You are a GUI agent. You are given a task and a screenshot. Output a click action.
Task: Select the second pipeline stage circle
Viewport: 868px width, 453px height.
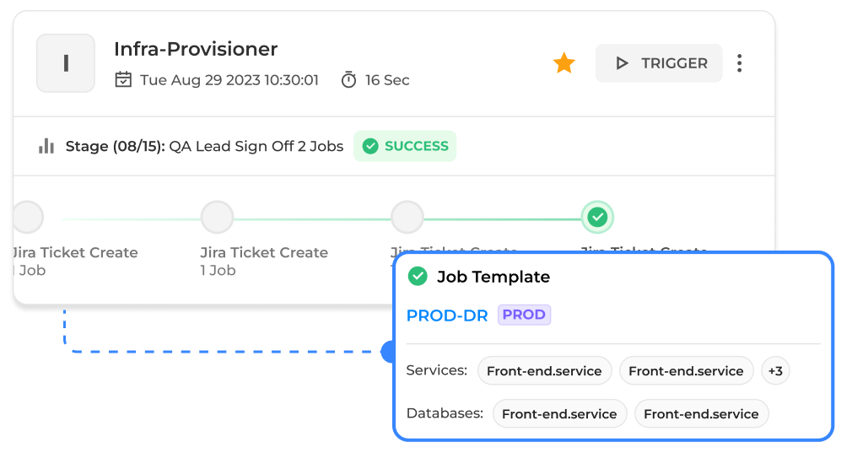click(x=217, y=218)
